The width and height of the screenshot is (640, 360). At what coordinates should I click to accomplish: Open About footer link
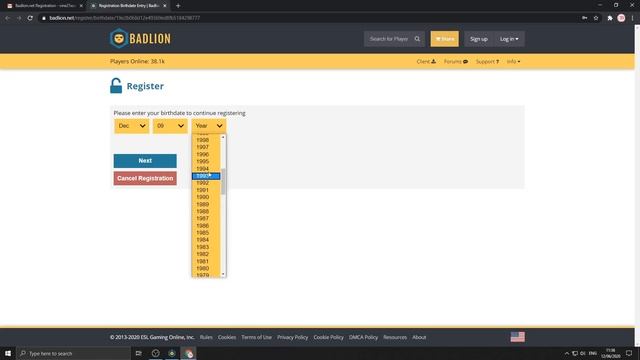click(419, 337)
